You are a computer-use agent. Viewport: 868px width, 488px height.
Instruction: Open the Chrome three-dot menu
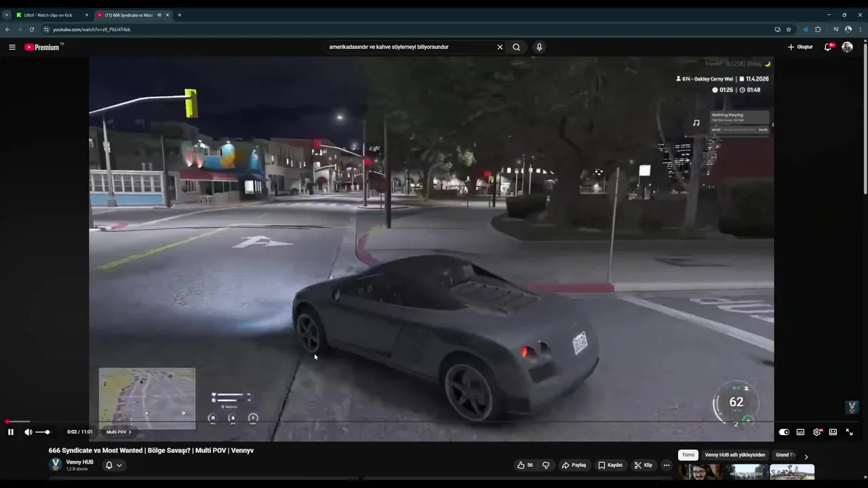click(x=861, y=29)
